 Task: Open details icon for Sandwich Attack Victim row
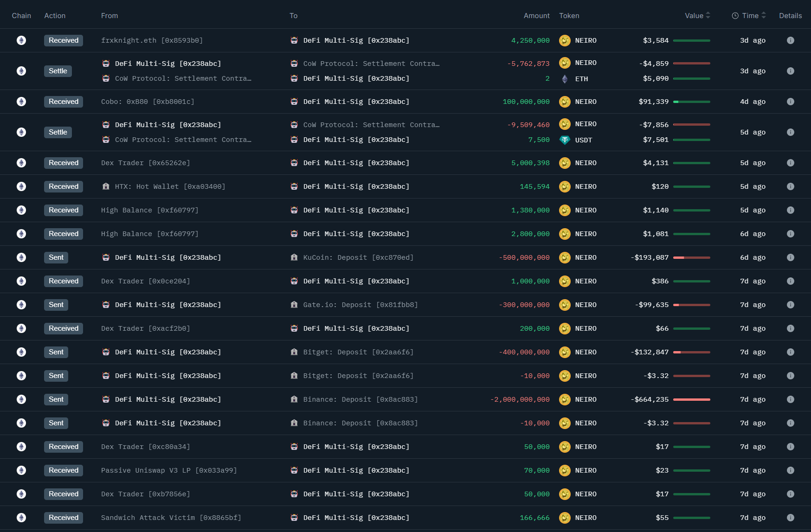click(790, 518)
